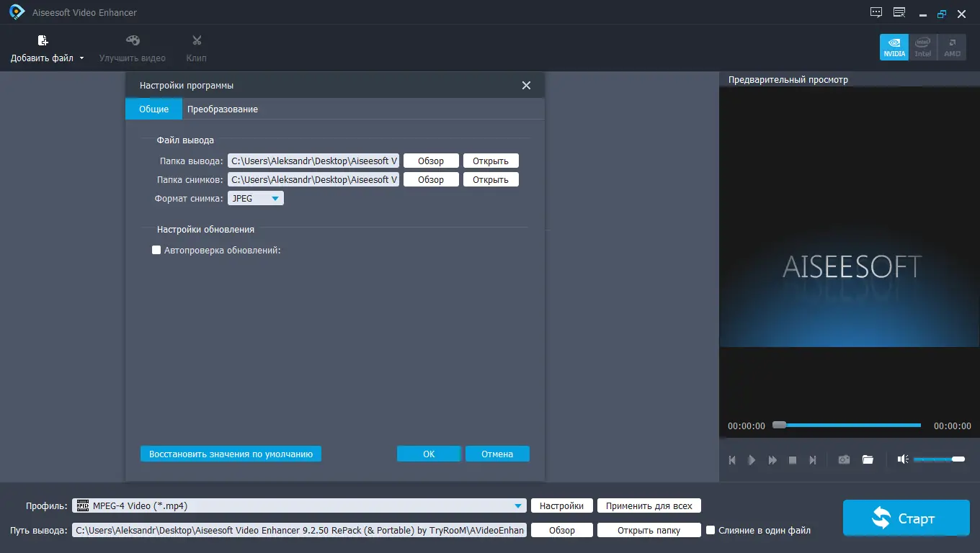Open the snapshot folder
The image size is (980, 553).
(491, 179)
